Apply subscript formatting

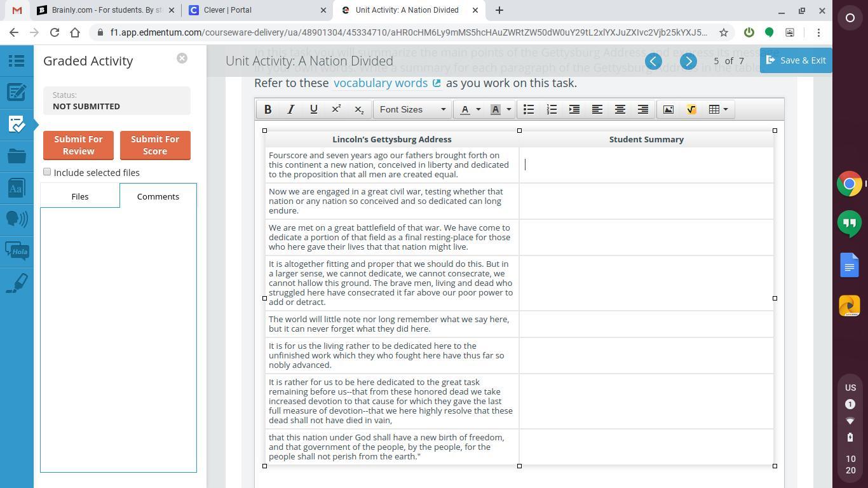coord(359,109)
